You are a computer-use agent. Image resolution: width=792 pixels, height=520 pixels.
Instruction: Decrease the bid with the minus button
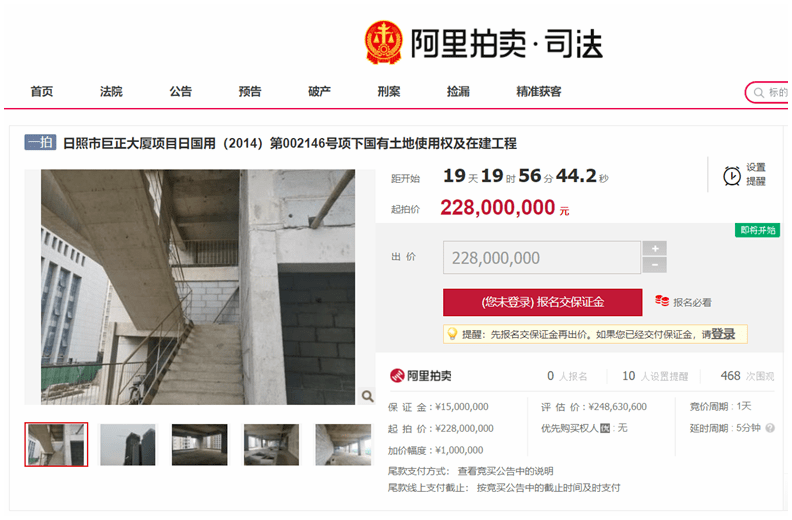pyautogui.click(x=655, y=265)
